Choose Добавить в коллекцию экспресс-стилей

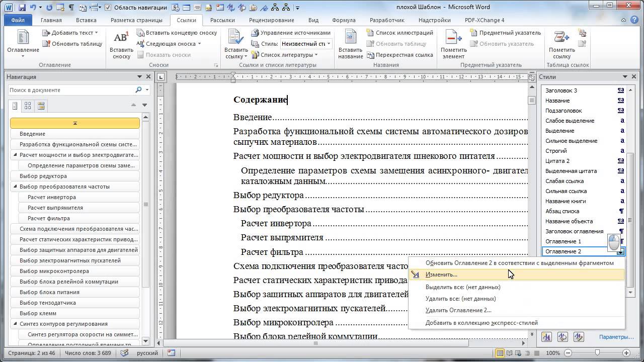[516, 323]
